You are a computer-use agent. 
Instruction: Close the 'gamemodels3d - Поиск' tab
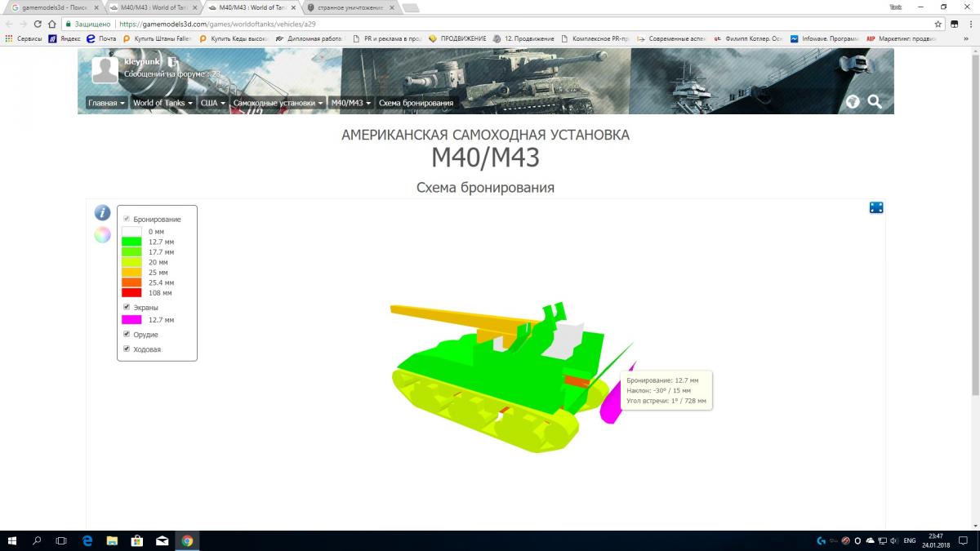pyautogui.click(x=96, y=7)
